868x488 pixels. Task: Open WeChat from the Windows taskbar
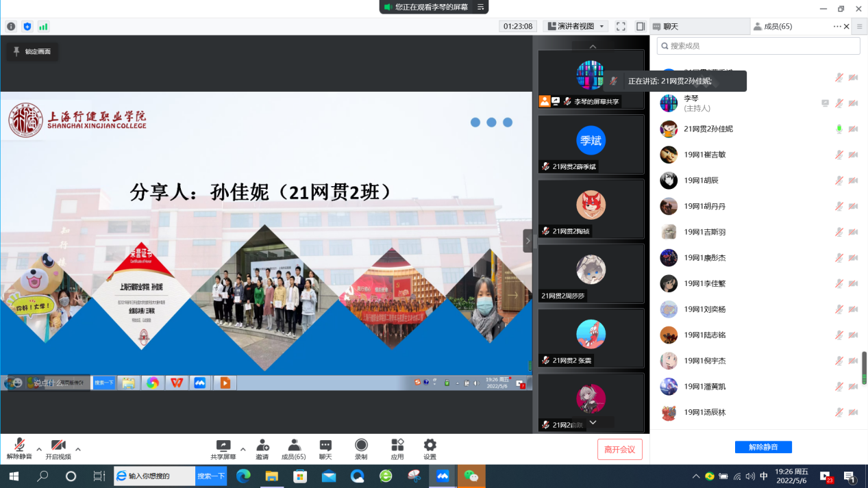click(x=471, y=476)
